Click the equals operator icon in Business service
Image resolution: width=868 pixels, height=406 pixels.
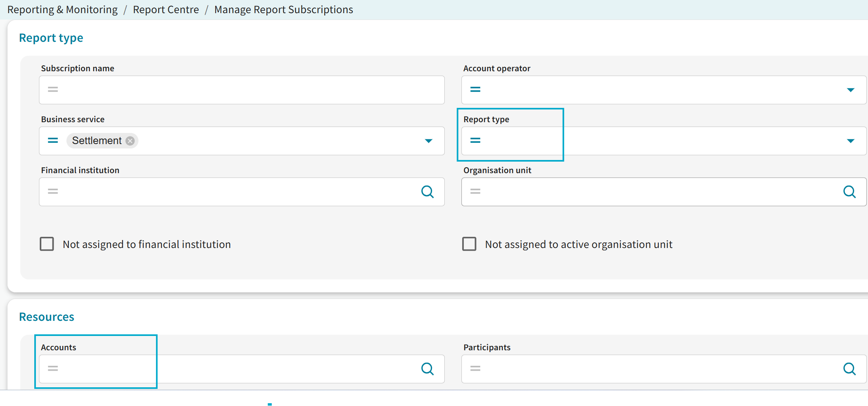tap(53, 141)
